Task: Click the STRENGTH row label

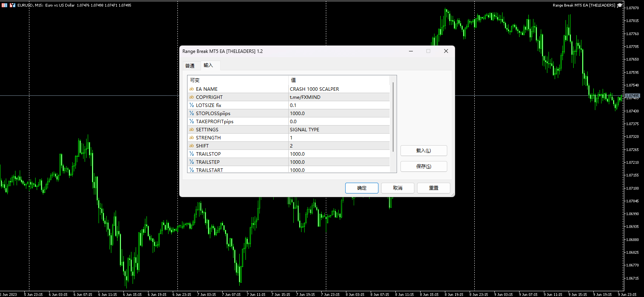Action: coord(208,138)
